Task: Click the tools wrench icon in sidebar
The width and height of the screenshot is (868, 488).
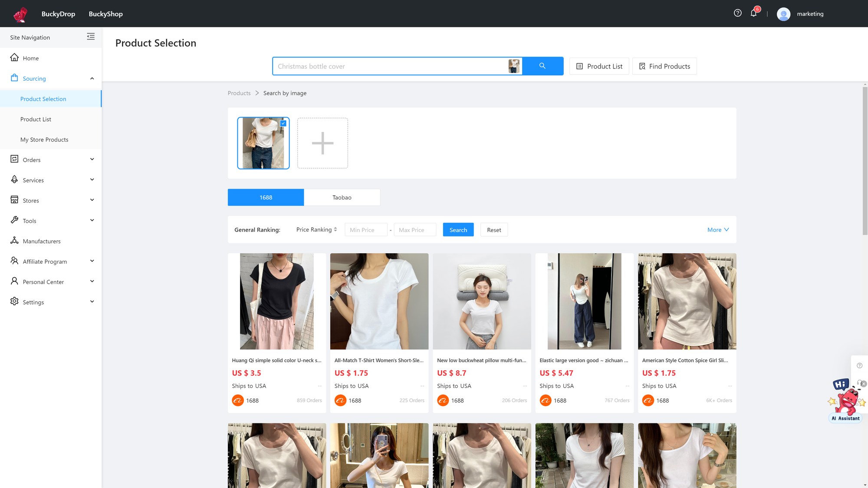Action: tap(14, 220)
